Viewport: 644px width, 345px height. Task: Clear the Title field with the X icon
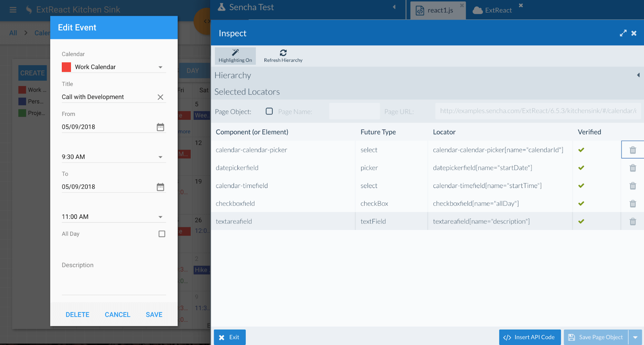pos(160,97)
